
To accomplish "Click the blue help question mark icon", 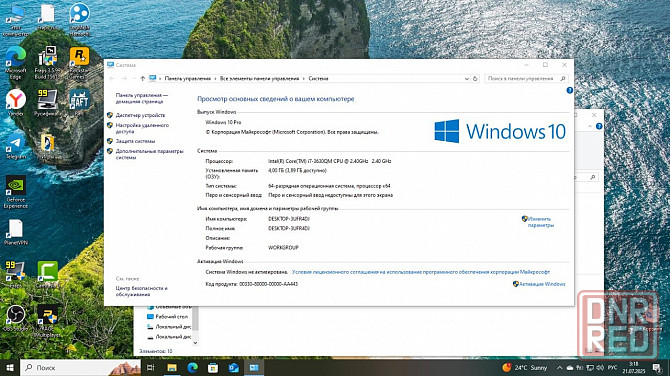I will coord(569,90).
